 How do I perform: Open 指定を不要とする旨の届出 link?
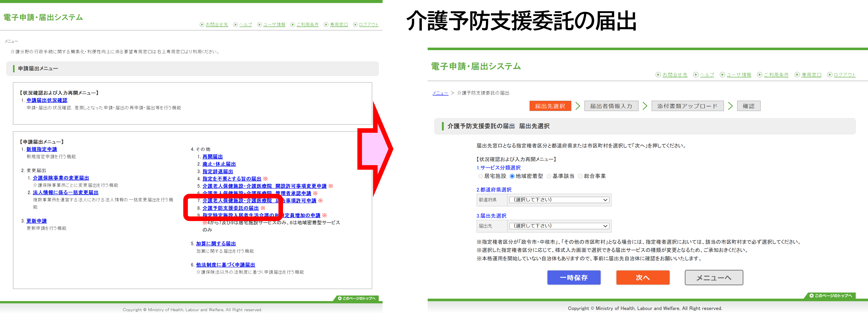point(232,179)
